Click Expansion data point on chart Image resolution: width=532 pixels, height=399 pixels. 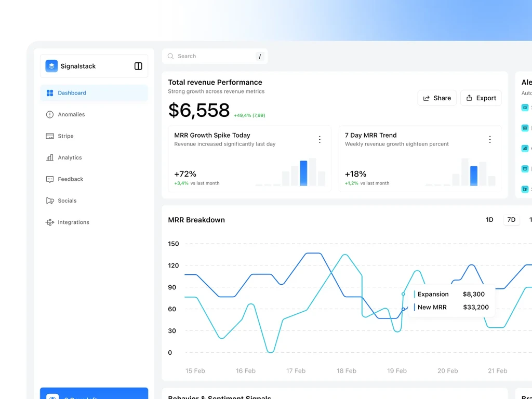coord(403,294)
